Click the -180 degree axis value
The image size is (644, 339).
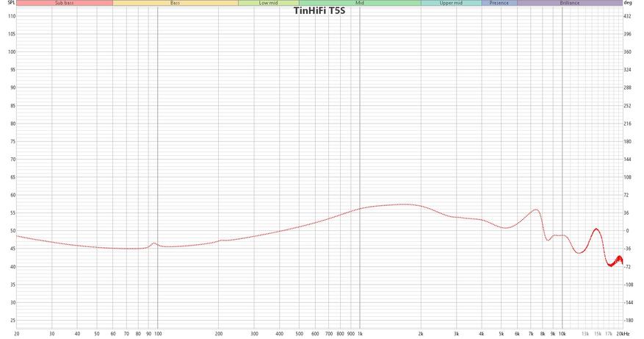click(629, 321)
